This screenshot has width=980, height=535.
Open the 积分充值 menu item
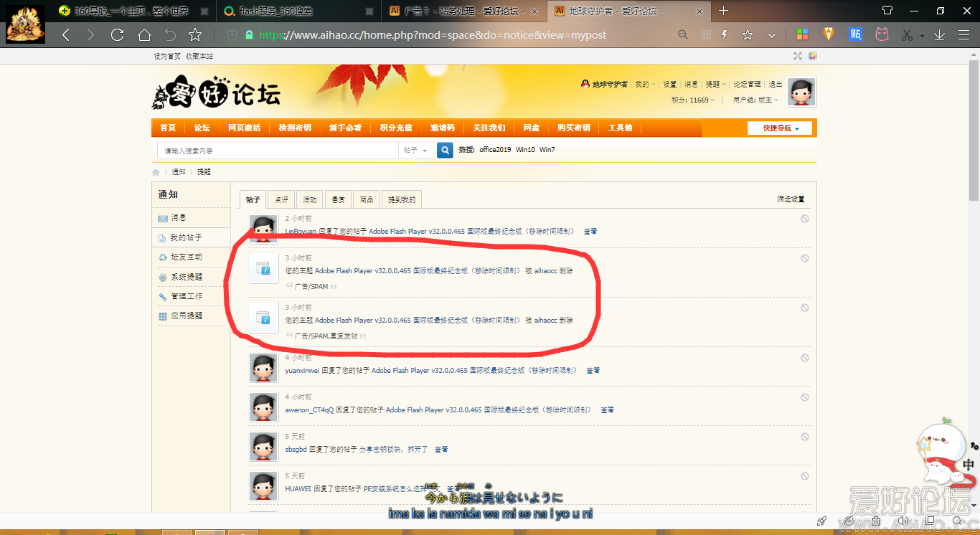(x=395, y=127)
